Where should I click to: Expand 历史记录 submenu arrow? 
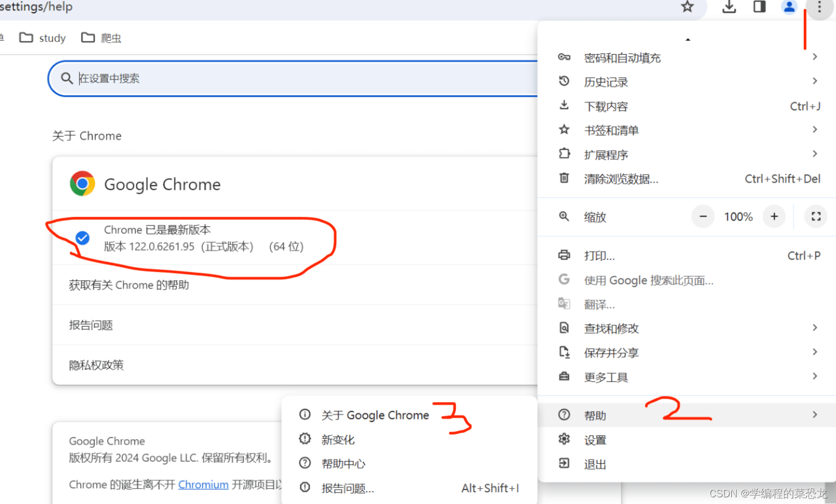point(815,81)
